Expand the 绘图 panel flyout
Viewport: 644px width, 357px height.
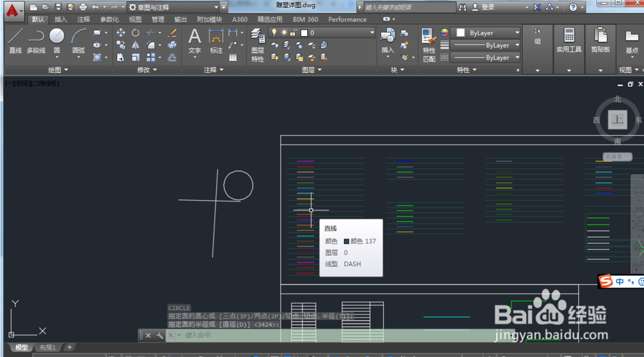pyautogui.click(x=58, y=69)
